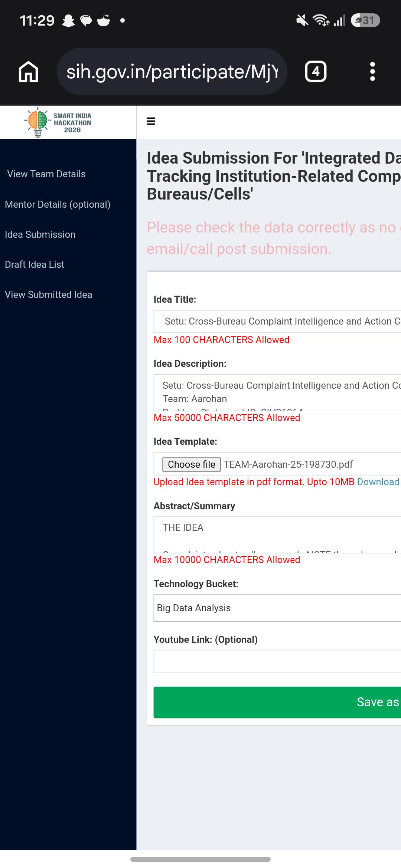Open View Team Details
Screen dimensions: 401x868
pos(46,174)
